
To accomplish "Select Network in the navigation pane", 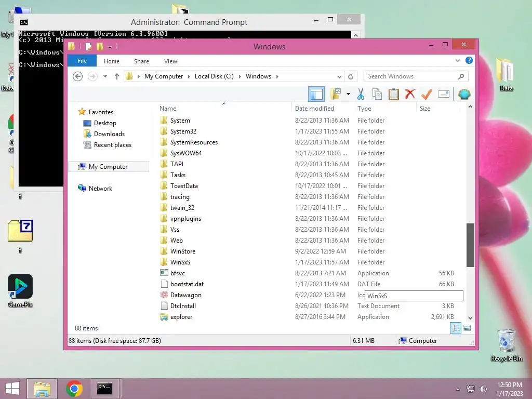I will 100,188.
